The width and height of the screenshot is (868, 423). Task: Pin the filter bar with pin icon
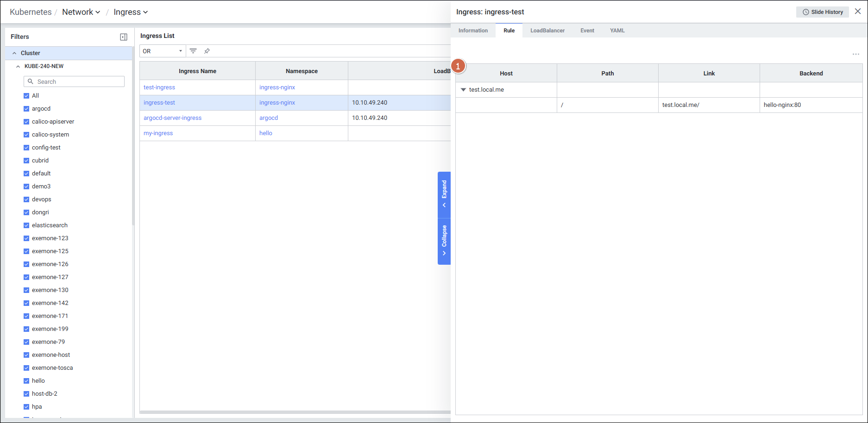207,51
